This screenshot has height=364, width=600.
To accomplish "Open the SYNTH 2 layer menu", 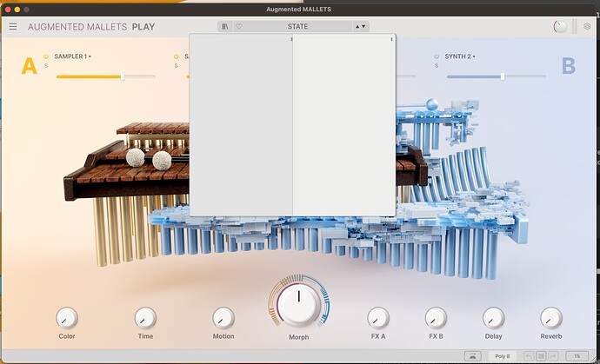I will tap(460, 56).
